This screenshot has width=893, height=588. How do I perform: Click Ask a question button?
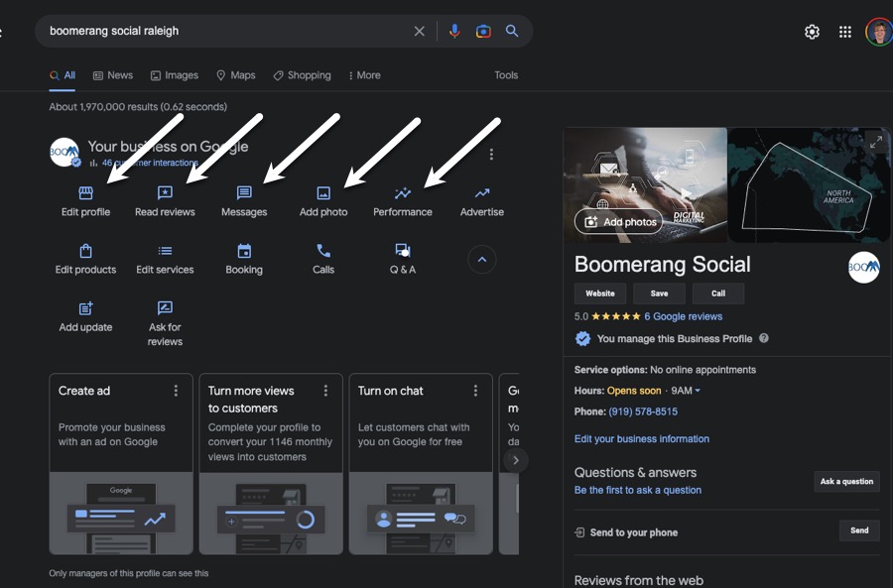click(x=847, y=482)
